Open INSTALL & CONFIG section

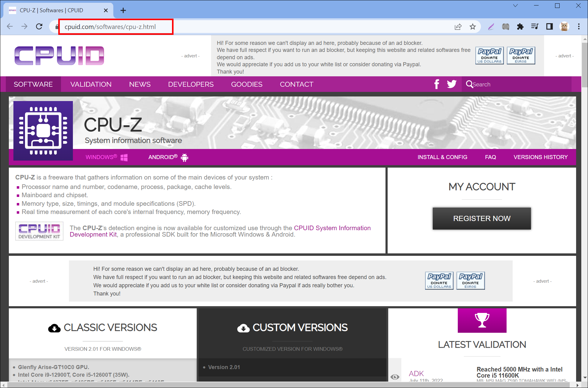(442, 157)
